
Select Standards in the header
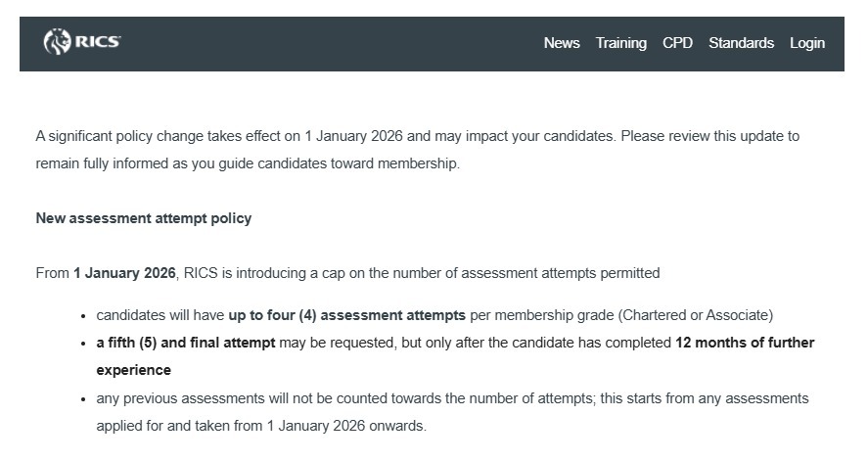pyautogui.click(x=741, y=43)
